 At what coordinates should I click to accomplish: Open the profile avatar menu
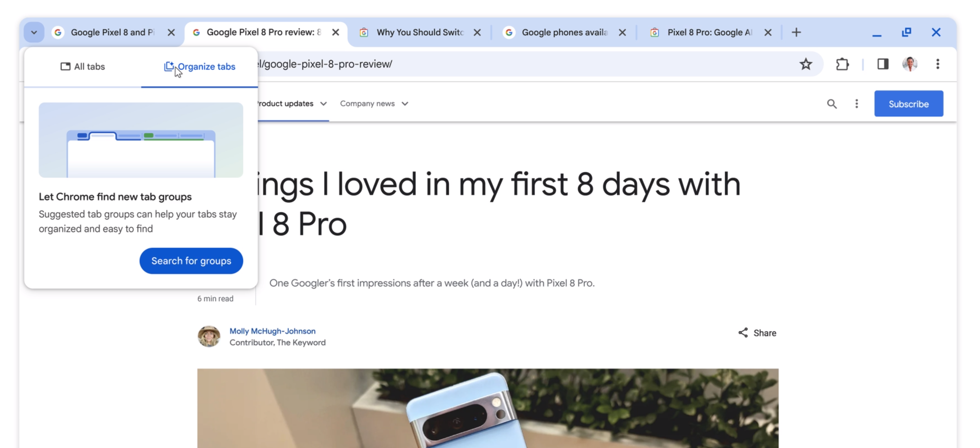click(x=910, y=64)
